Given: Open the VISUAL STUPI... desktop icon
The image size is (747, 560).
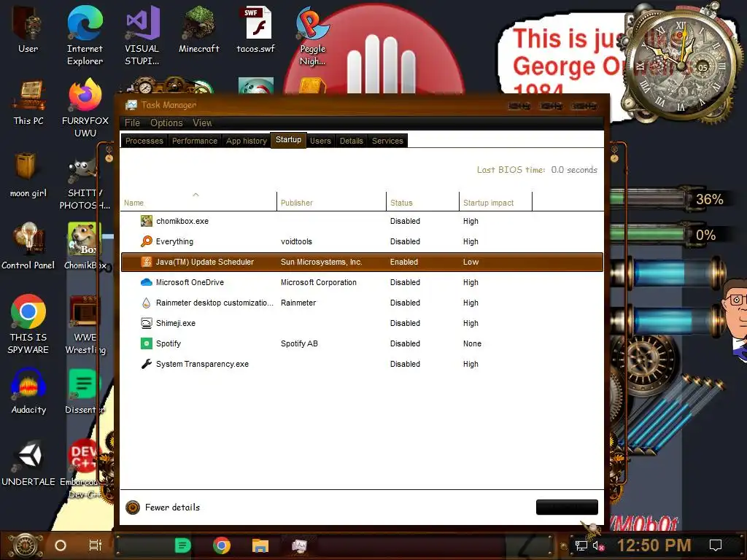Looking at the screenshot, I should tap(142, 23).
